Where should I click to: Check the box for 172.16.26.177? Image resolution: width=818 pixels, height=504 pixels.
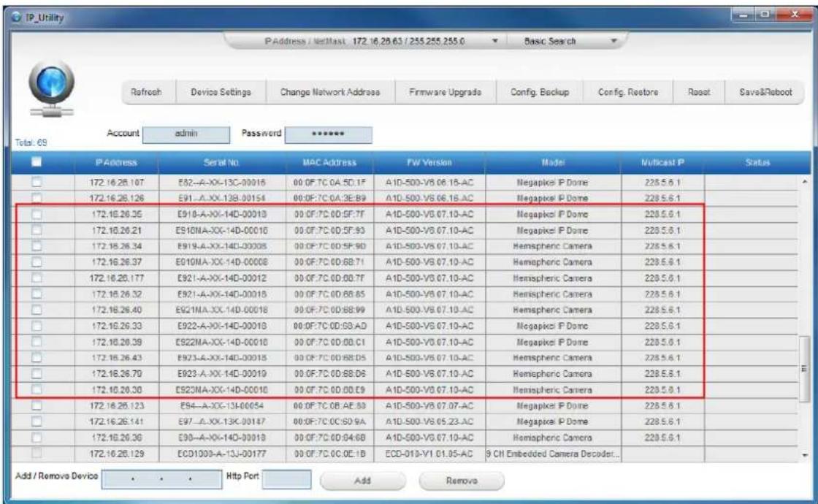pyautogui.click(x=37, y=278)
